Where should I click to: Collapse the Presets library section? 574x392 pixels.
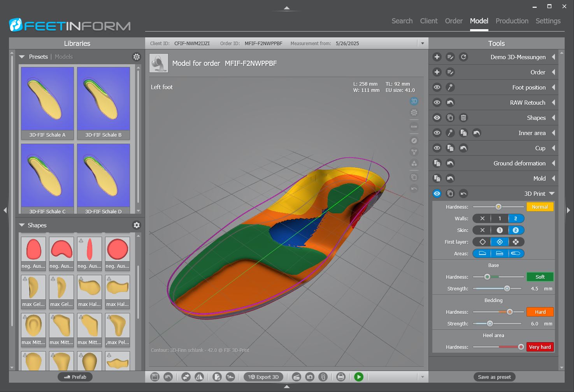tap(22, 56)
